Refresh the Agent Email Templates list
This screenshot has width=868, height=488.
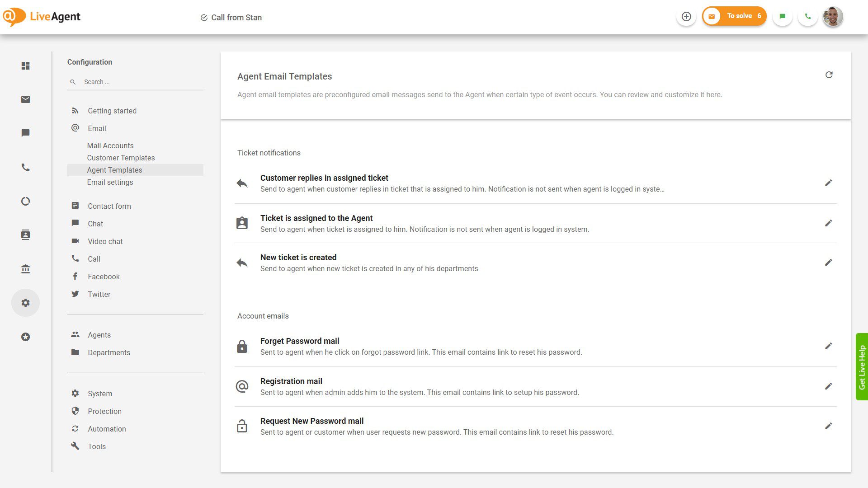(829, 75)
